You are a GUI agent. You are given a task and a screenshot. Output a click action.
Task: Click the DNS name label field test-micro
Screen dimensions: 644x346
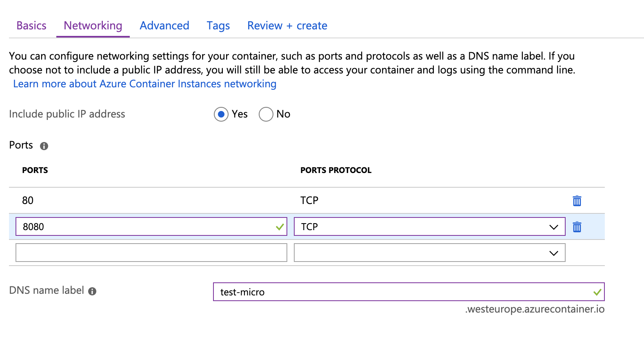[x=404, y=292]
